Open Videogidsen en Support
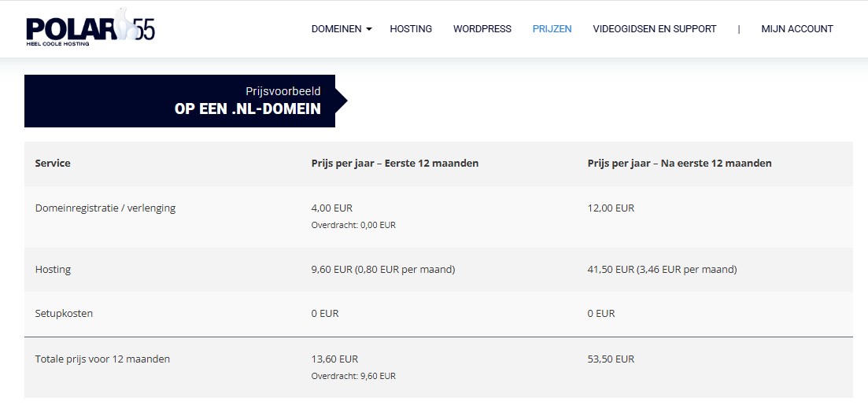This screenshot has width=868, height=405. (x=654, y=29)
